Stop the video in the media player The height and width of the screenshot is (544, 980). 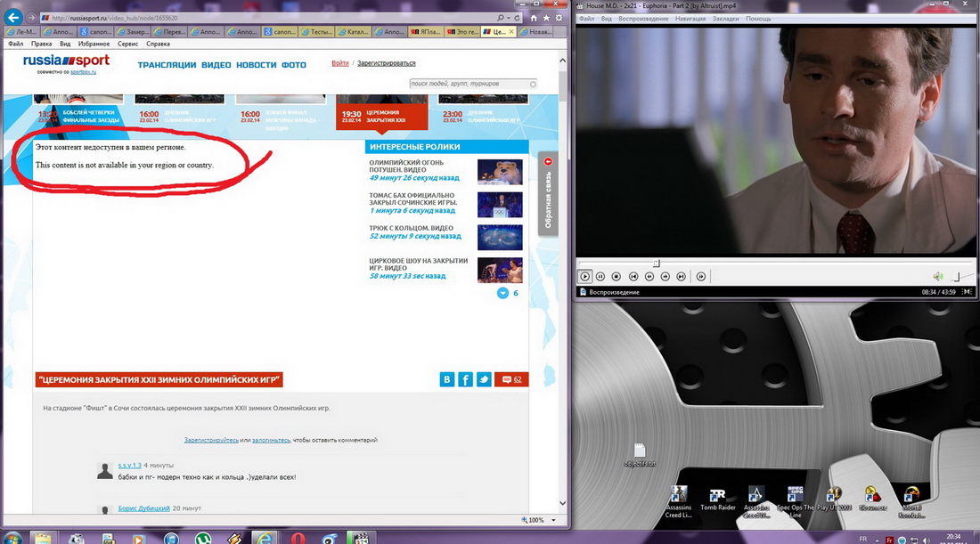coord(616,276)
